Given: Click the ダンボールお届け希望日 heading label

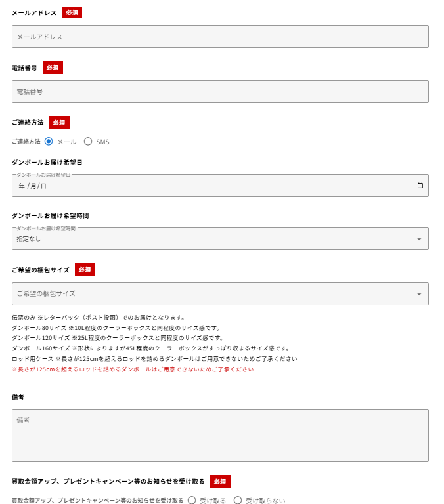Looking at the screenshot, I should [x=47, y=162].
